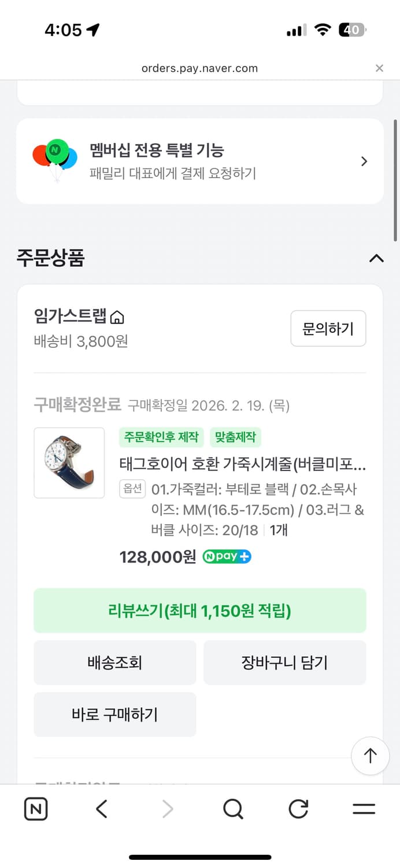Tap the N logo in bottom toolbar

pos(36,808)
